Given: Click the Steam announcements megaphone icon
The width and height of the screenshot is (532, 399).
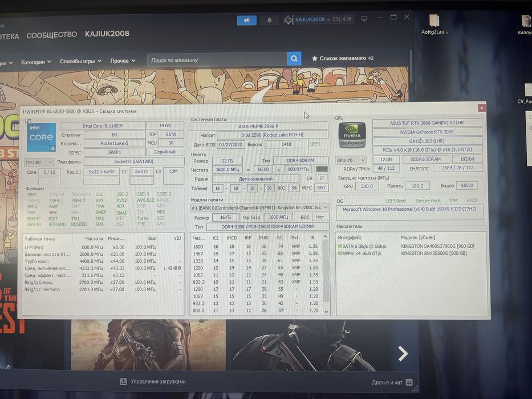Looking at the screenshot, I should pyautogui.click(x=247, y=21).
